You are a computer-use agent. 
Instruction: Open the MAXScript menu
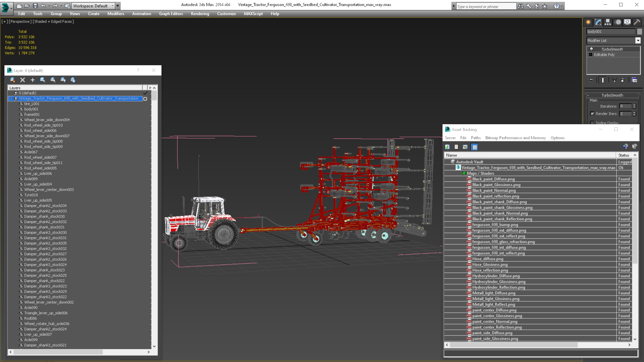tap(253, 14)
